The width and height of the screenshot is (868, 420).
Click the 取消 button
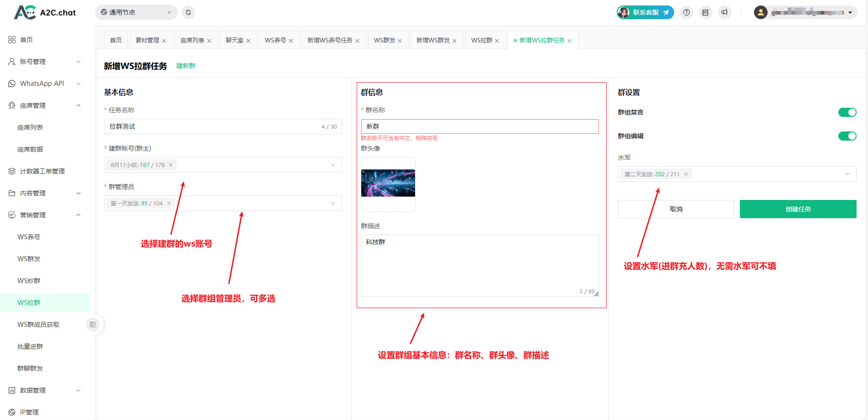pos(676,209)
